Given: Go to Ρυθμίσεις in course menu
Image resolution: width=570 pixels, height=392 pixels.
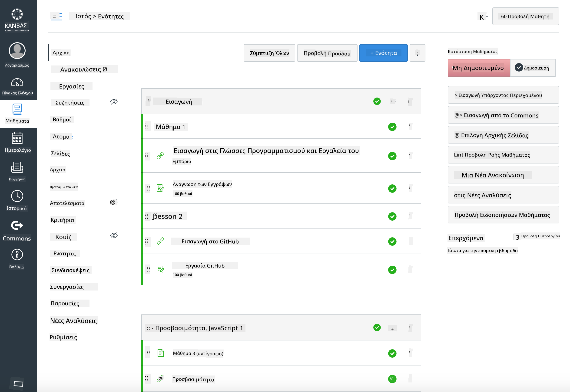Looking at the screenshot, I should click(x=63, y=337).
